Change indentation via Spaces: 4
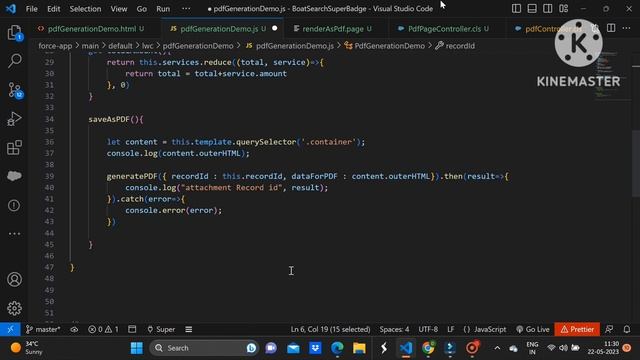Viewport: 640px width, 360px height. tap(394, 329)
